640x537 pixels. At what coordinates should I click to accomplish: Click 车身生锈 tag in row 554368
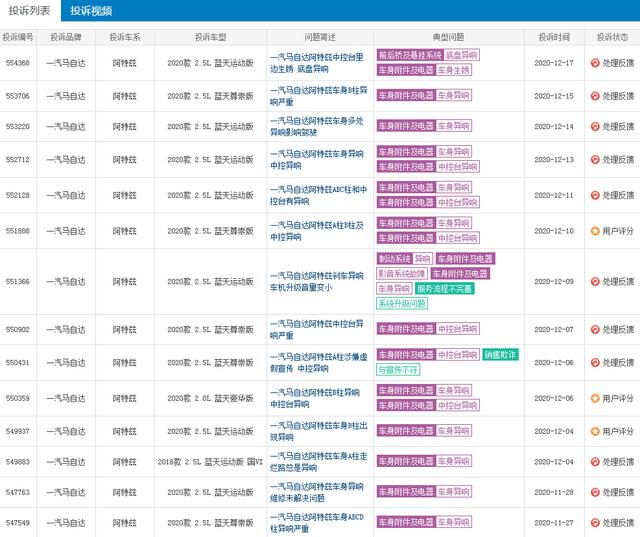[x=453, y=70]
